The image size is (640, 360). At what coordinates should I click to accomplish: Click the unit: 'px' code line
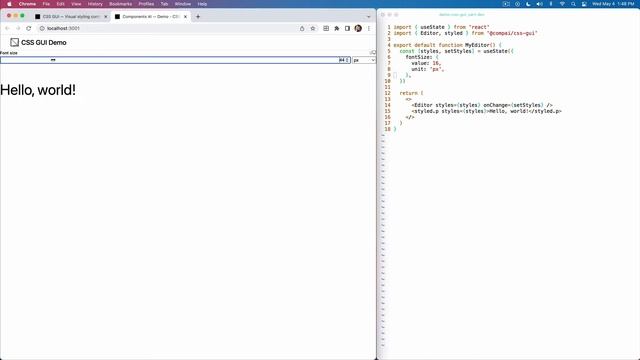click(427, 69)
